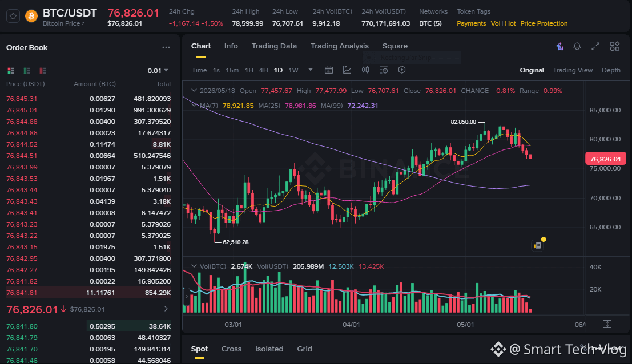Viewport: 632px width, 364px height.
Task: Open the more time intervals dropdown arrow
Action: click(x=311, y=70)
